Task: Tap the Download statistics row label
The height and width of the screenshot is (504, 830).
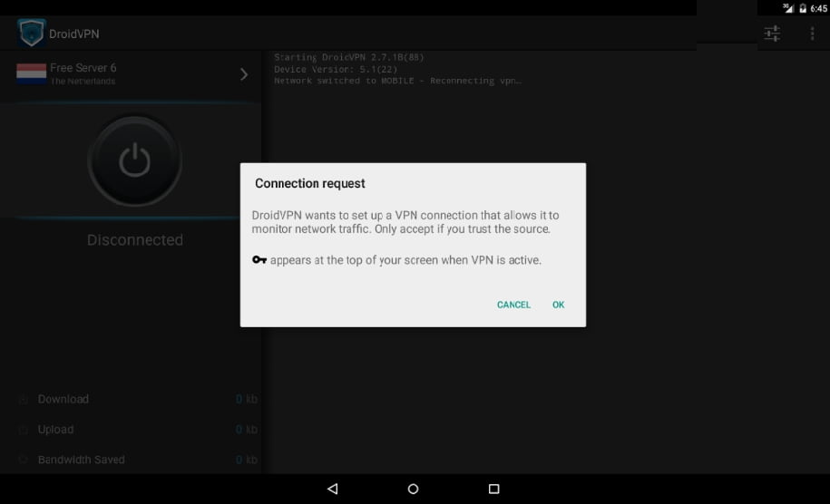Action: click(63, 399)
